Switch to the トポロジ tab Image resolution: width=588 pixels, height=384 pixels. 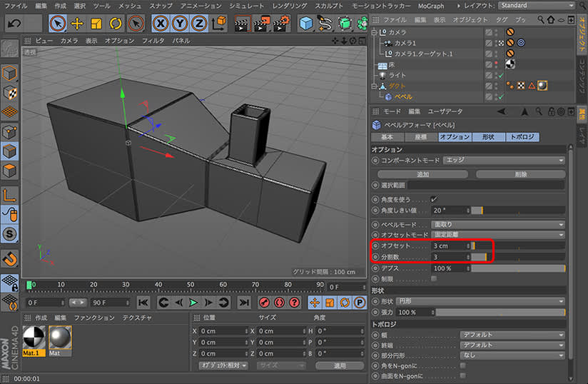point(523,136)
